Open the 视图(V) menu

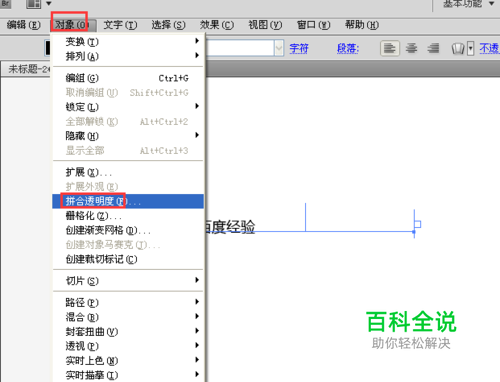pos(265,25)
